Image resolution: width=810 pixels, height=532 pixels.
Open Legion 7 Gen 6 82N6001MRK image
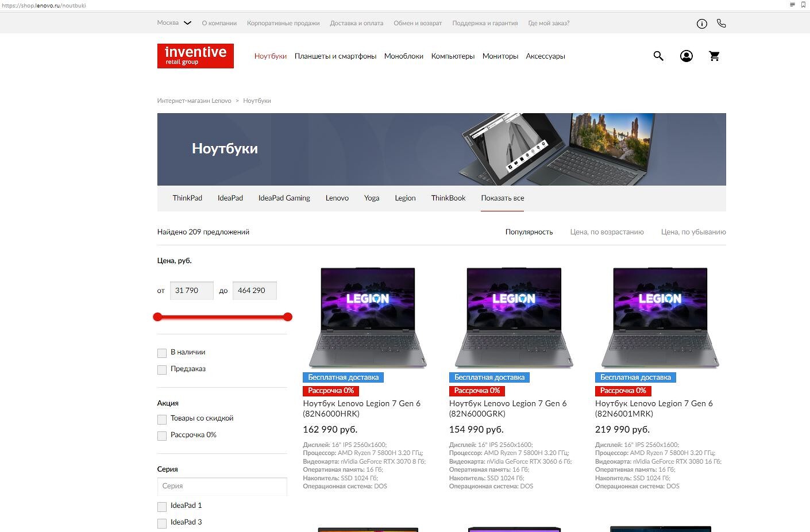(x=660, y=317)
